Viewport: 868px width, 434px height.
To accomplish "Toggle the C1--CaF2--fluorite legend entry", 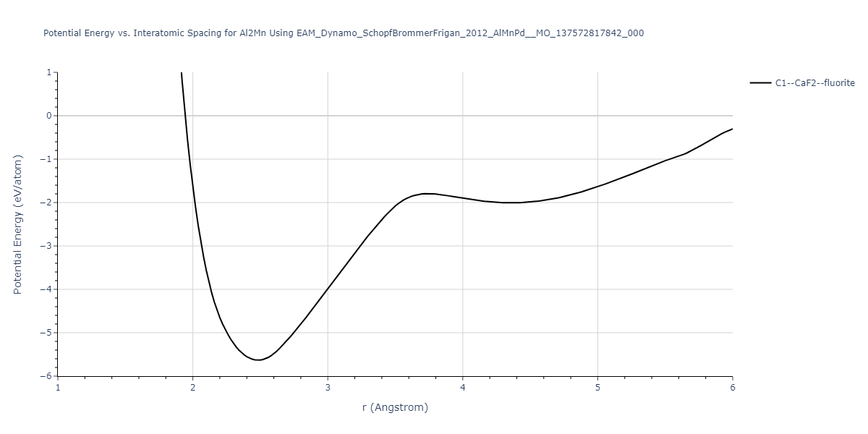I will [814, 83].
